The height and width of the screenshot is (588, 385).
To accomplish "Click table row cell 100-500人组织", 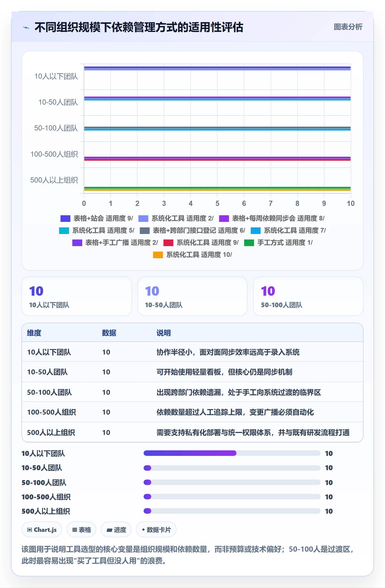I will (x=51, y=412).
